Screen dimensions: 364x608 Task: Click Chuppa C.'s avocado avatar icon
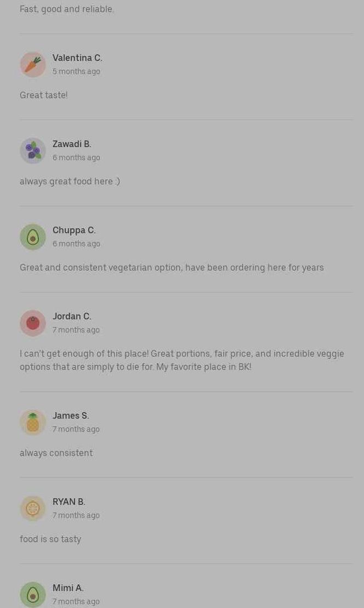(x=33, y=237)
